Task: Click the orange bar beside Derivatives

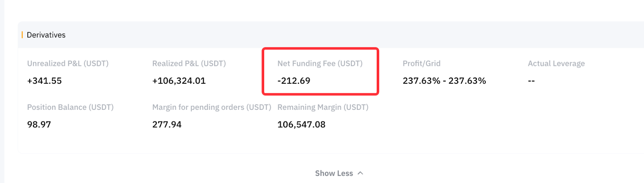Action: point(22,35)
